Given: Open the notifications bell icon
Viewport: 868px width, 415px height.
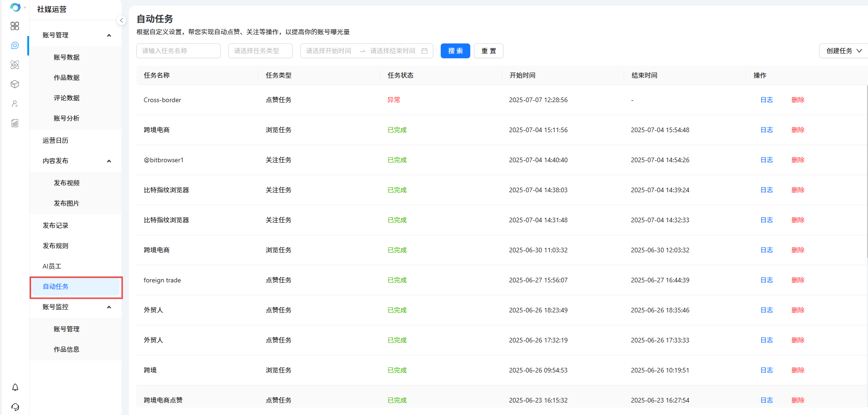Looking at the screenshot, I should point(15,387).
